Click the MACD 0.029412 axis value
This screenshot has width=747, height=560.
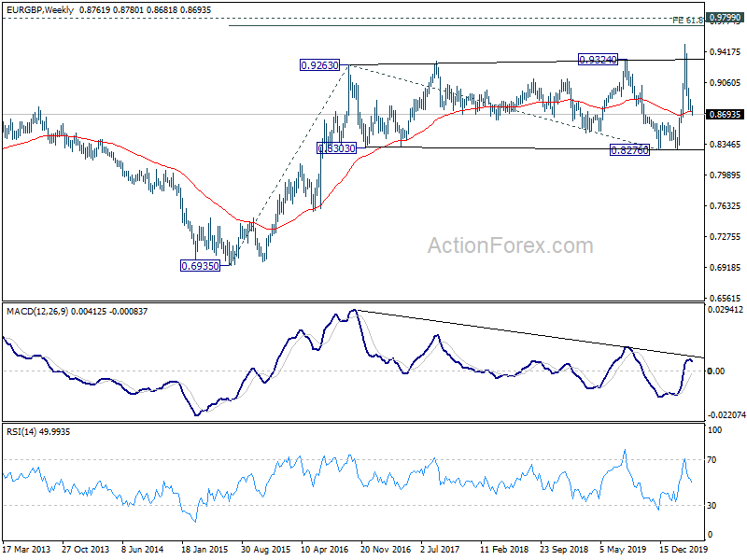[726, 310]
